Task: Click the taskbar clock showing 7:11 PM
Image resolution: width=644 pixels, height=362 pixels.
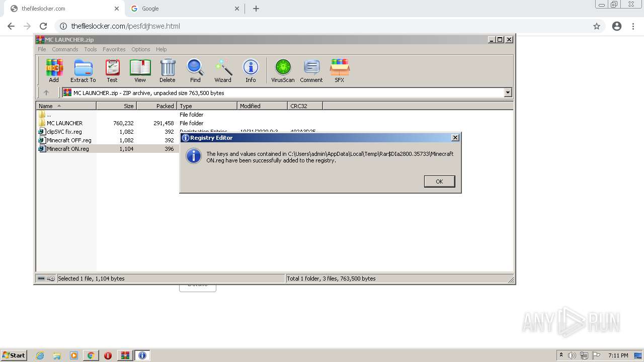Action: coord(618,355)
